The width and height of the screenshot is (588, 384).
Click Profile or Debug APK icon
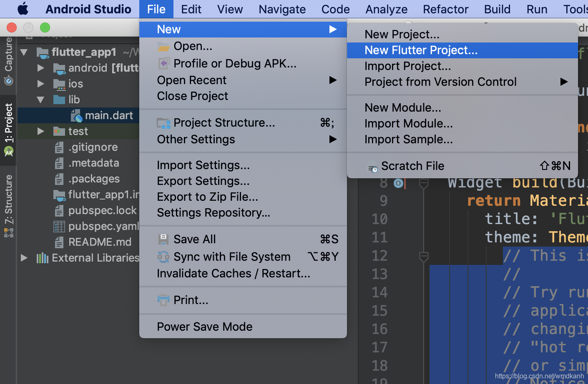pyautogui.click(x=163, y=64)
